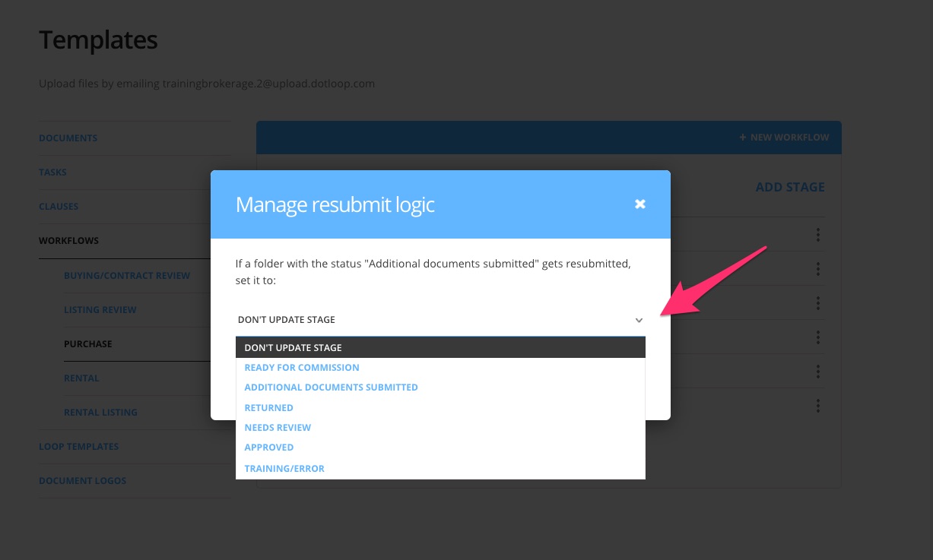Pick NEEDS REVIEW from the dropdown options
933x560 pixels.
coord(278,427)
